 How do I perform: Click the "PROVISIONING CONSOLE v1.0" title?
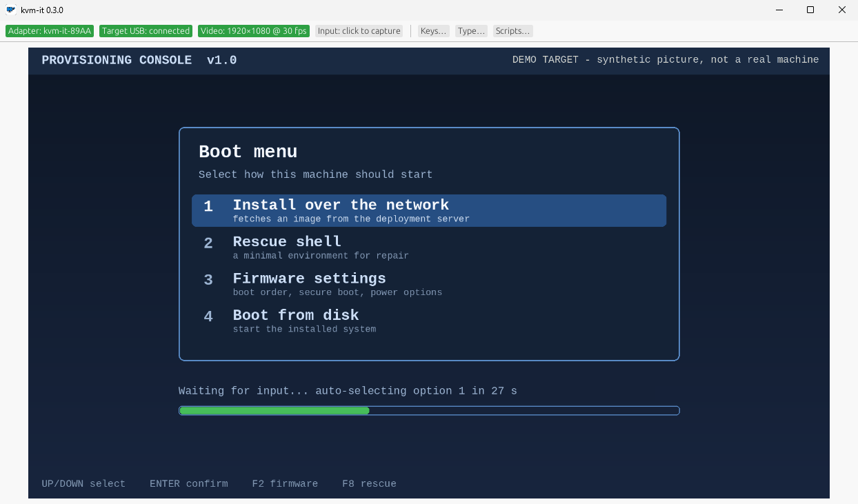pyautogui.click(x=139, y=60)
